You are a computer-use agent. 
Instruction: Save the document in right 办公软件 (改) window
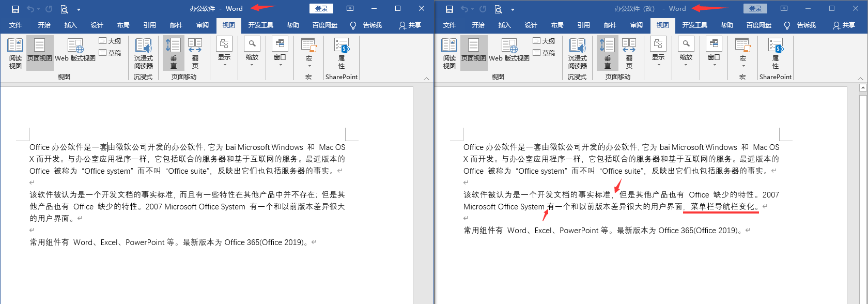coord(450,9)
